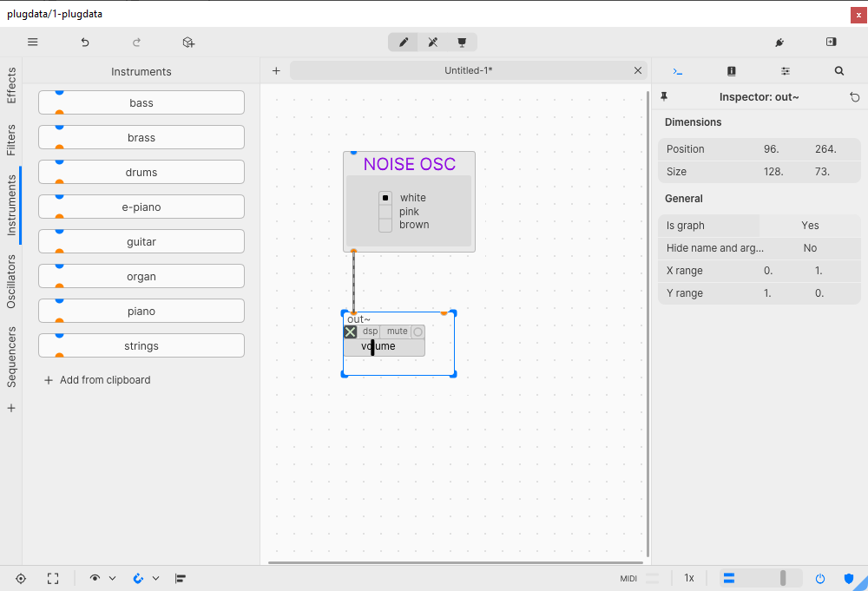The image size is (868, 591).
Task: Switch to the Oscillators sidebar tab
Action: click(11, 281)
